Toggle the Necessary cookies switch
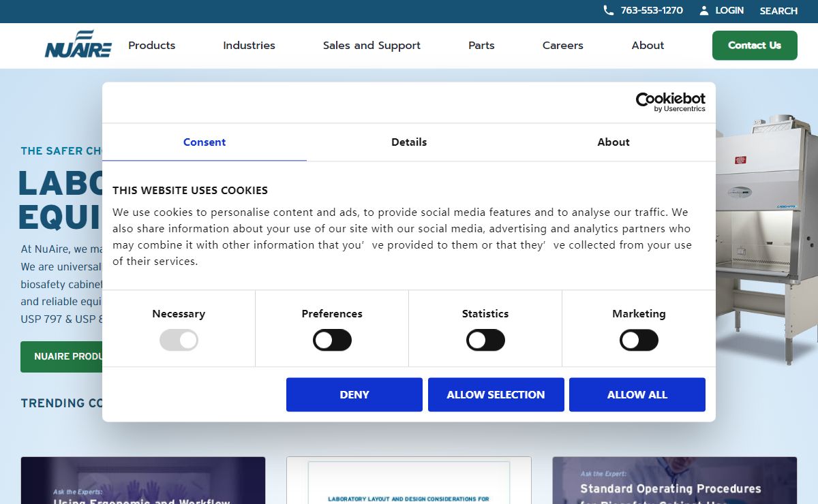The image size is (818, 504). tap(179, 340)
